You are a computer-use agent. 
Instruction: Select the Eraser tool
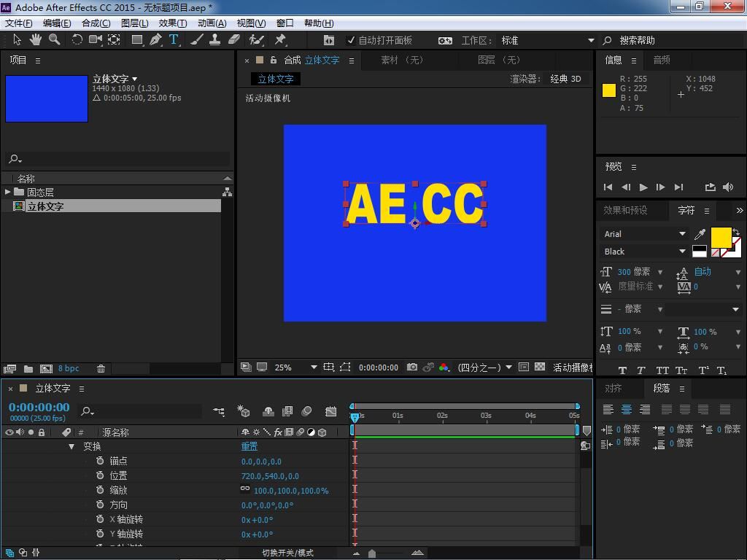234,40
